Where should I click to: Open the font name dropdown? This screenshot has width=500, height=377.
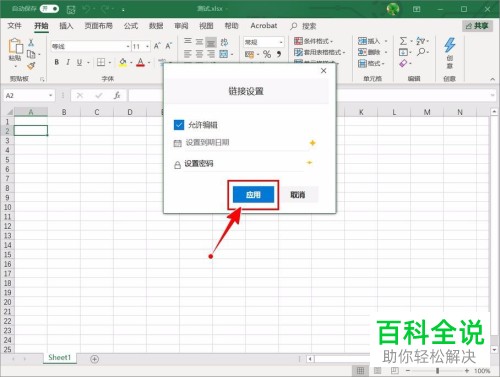pos(128,46)
